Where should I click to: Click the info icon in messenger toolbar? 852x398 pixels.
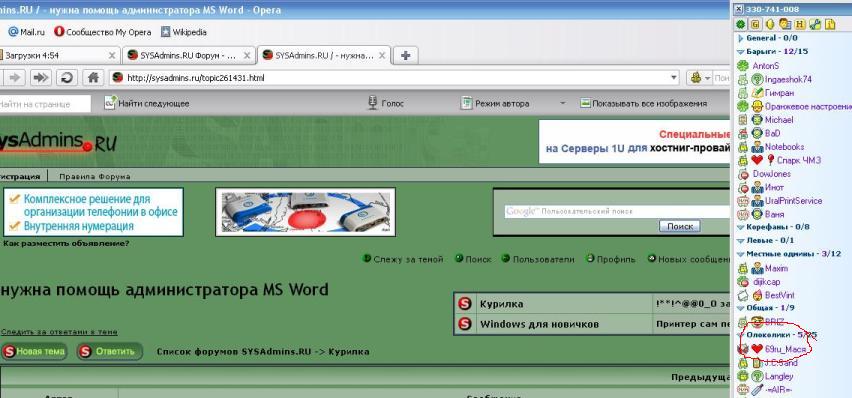830,24
